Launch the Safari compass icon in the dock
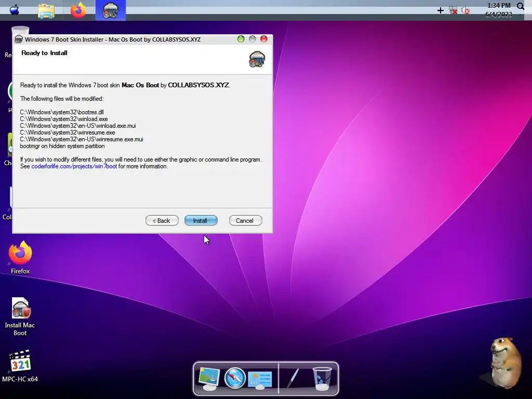Image resolution: width=532 pixels, height=399 pixels. click(235, 378)
